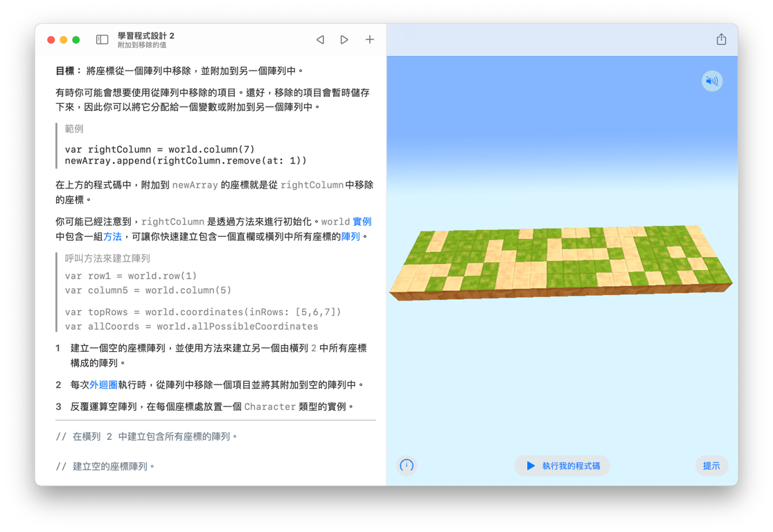Click the 目標 goal heading
This screenshot has height=532, width=773.
[68, 71]
